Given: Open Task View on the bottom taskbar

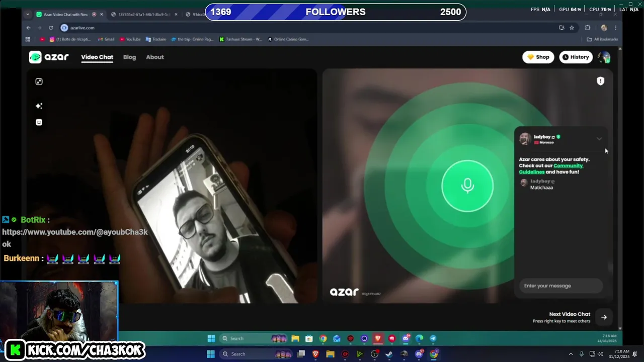Looking at the screenshot, I should [x=301, y=354].
